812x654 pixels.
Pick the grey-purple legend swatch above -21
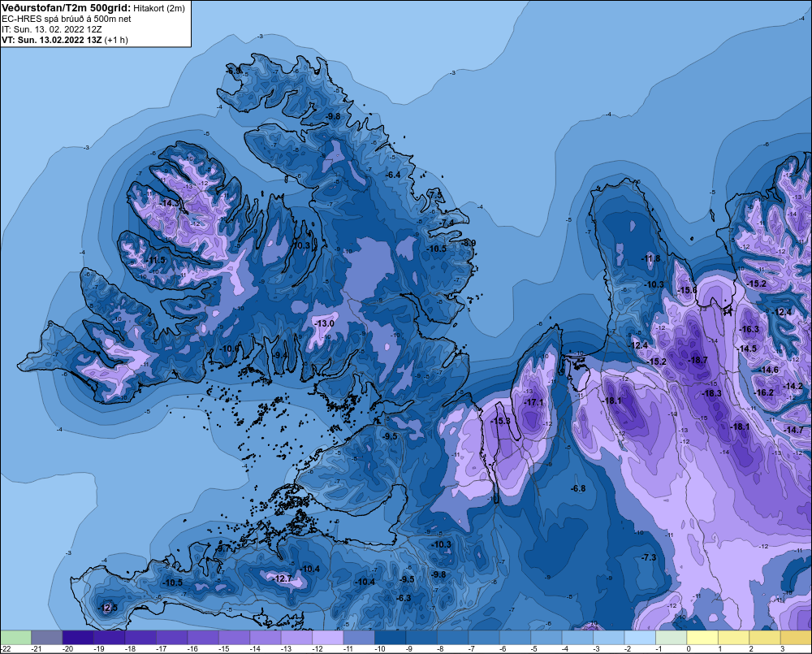click(46, 638)
